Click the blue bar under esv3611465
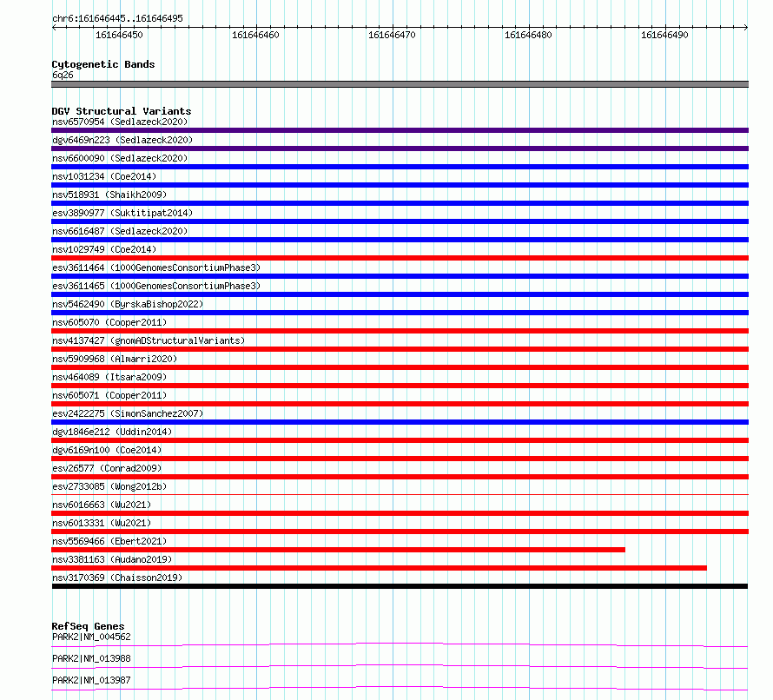 [x=400, y=294]
